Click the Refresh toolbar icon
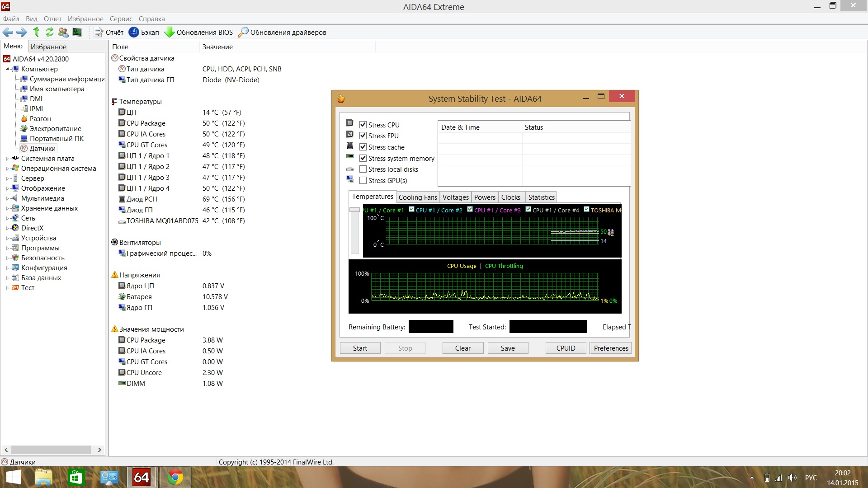This screenshot has width=868, height=488. 50,32
